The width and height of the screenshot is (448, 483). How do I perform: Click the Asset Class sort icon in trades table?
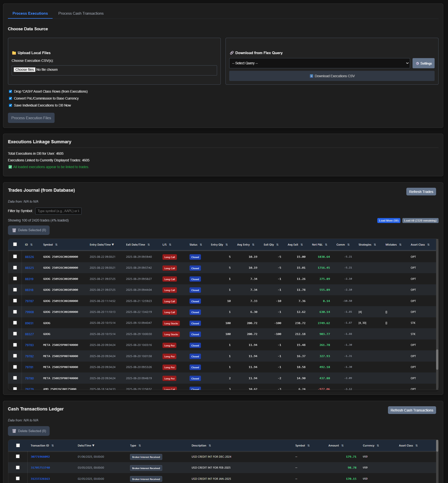coord(428,245)
